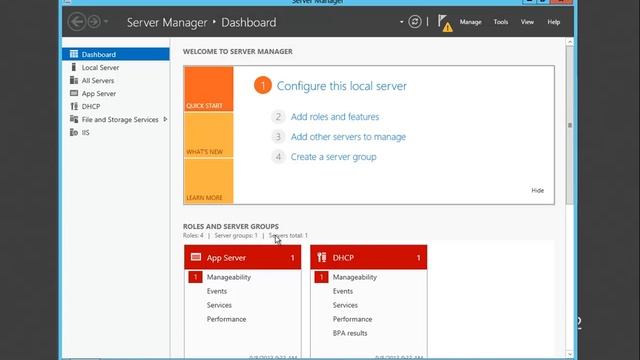640x360 pixels.
Task: Hide the welcome tile with the Hide button
Action: (x=538, y=191)
